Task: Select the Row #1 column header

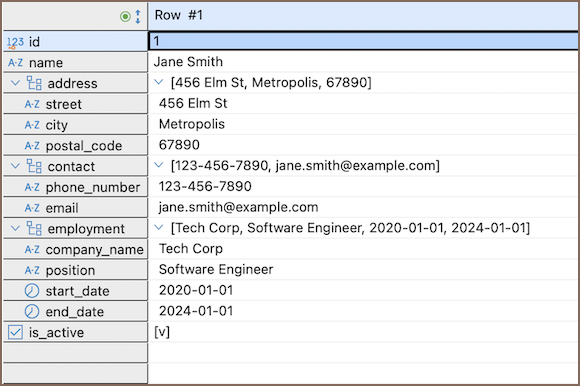Action: click(x=364, y=16)
